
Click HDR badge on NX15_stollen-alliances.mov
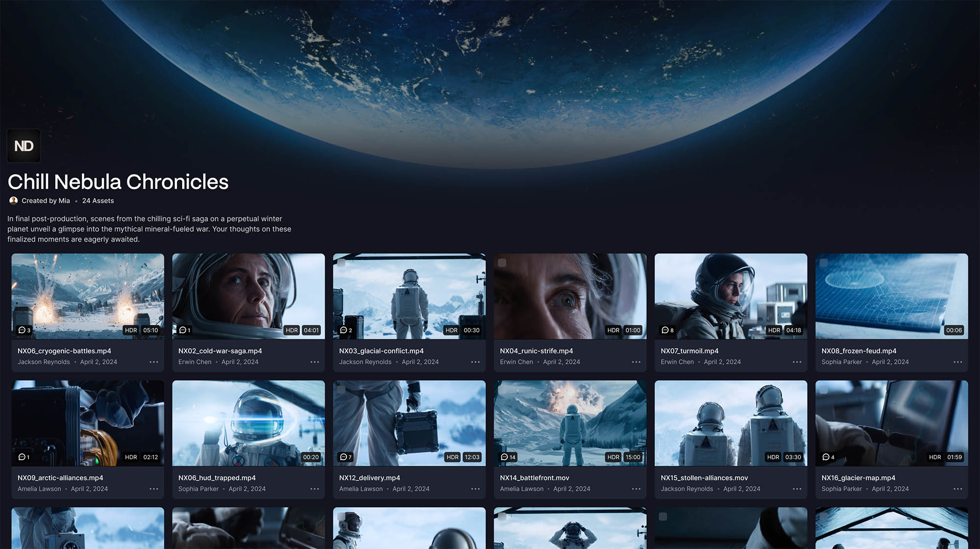click(x=773, y=457)
